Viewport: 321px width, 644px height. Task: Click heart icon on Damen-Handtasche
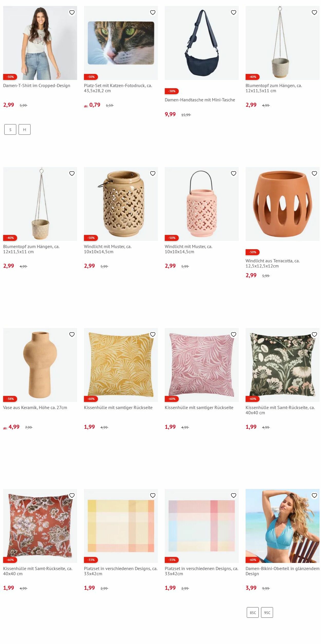(233, 12)
